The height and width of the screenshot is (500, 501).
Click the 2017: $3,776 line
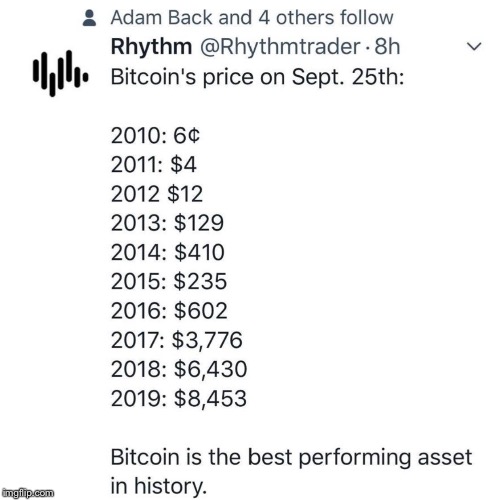click(x=177, y=340)
